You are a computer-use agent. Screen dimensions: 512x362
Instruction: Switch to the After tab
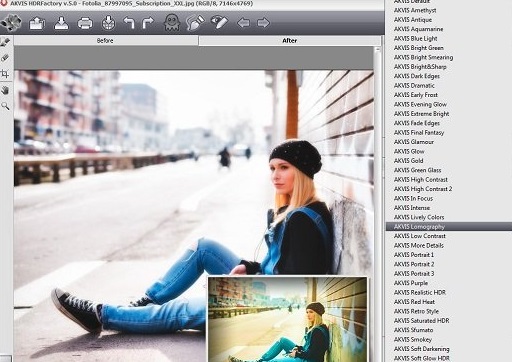pos(289,40)
